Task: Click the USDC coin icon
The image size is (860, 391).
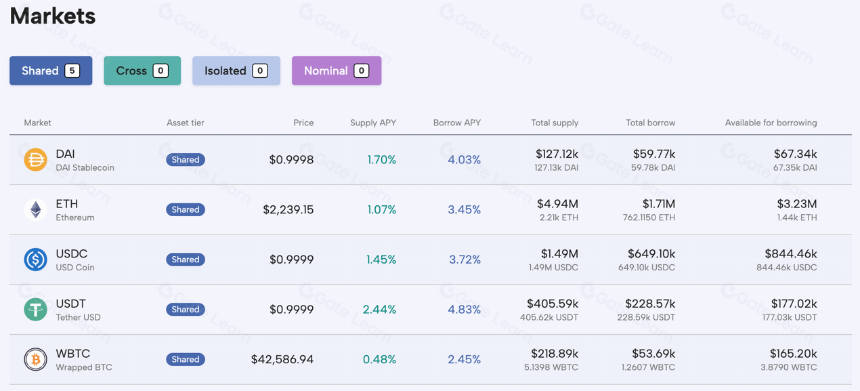Action: point(35,259)
